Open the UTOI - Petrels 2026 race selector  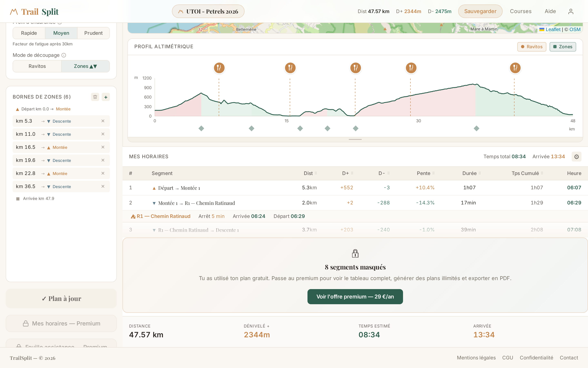click(x=208, y=11)
